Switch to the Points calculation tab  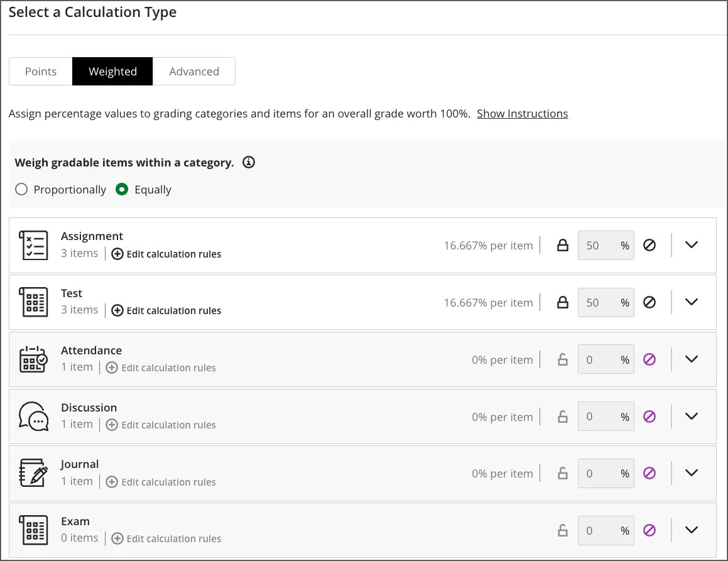[40, 71]
